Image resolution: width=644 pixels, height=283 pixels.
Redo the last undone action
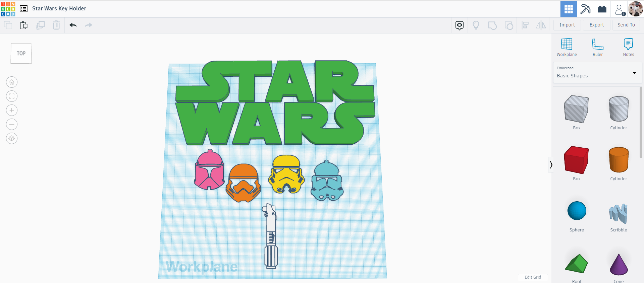89,25
